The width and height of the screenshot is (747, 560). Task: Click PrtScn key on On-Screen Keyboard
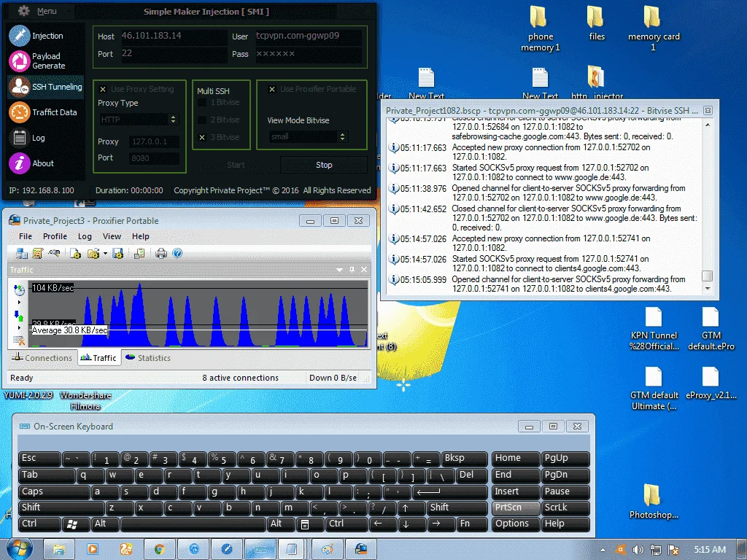[x=516, y=507]
